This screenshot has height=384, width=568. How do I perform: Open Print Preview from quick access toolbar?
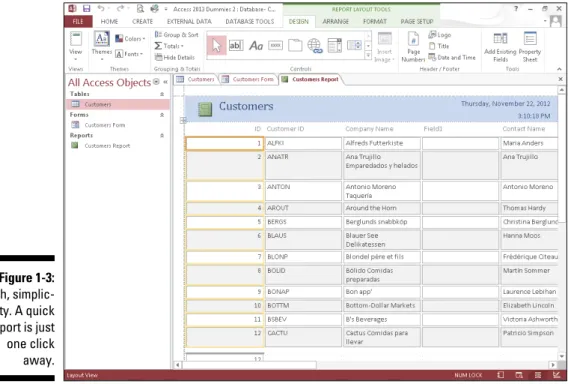(140, 8)
